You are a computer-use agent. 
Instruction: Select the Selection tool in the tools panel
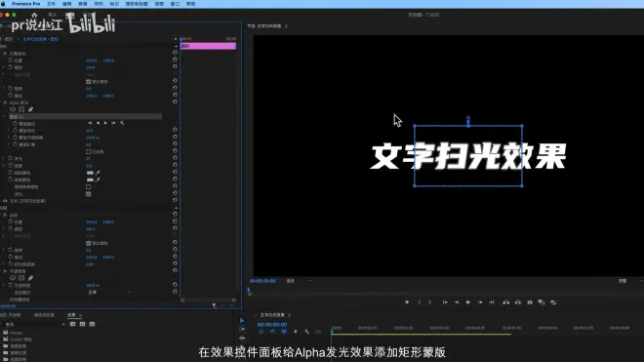click(242, 320)
